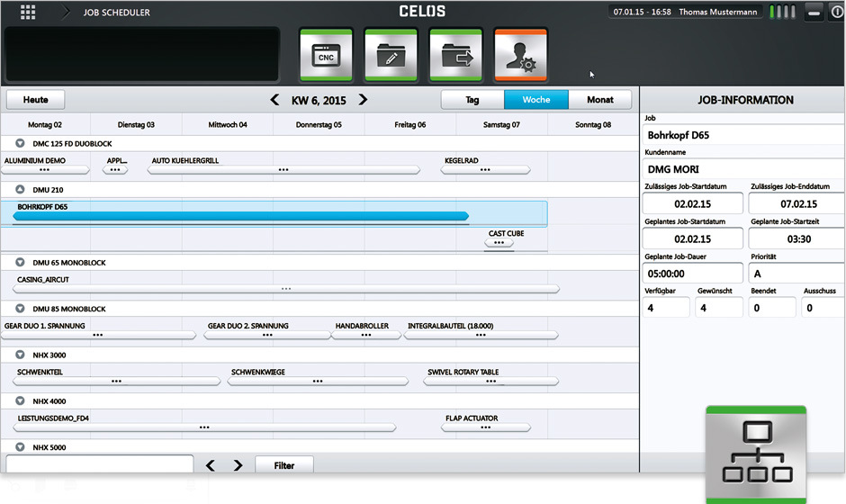Go to previous calendar week
The image size is (846, 504).
274,100
